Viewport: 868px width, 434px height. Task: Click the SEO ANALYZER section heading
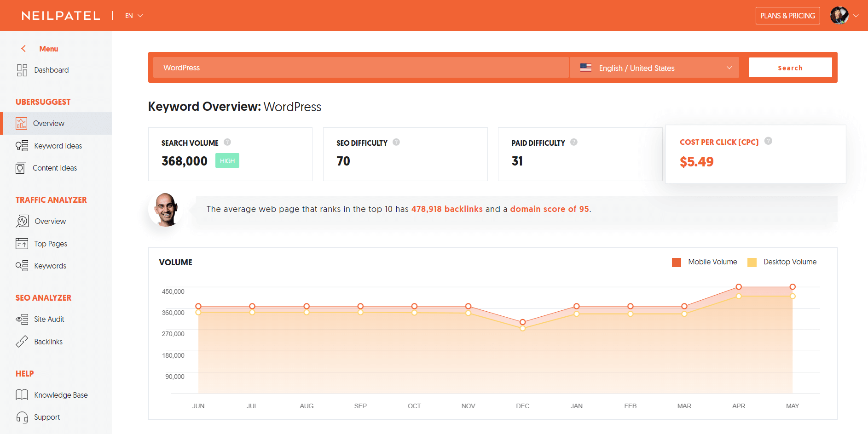[44, 298]
